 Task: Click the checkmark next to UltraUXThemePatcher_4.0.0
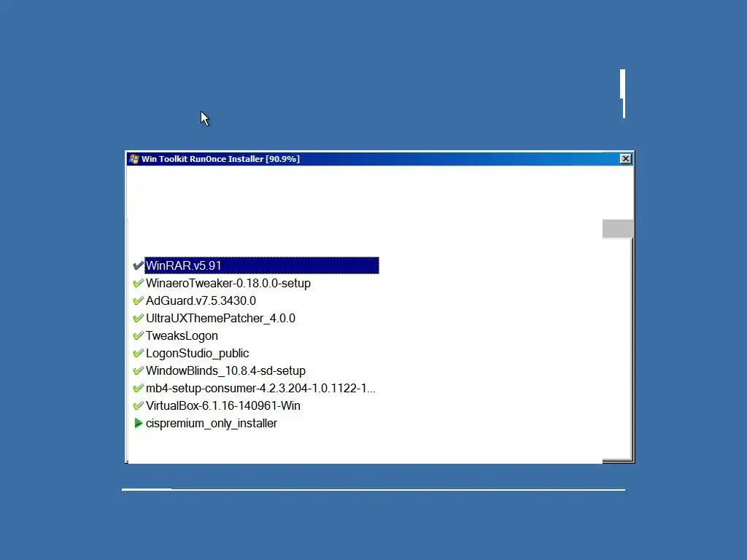[138, 318]
